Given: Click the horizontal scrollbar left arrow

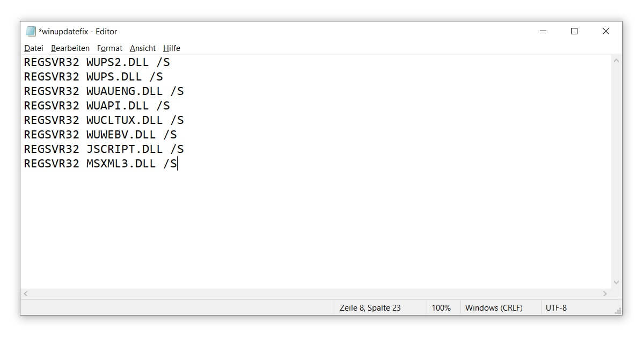Looking at the screenshot, I should click(x=26, y=293).
